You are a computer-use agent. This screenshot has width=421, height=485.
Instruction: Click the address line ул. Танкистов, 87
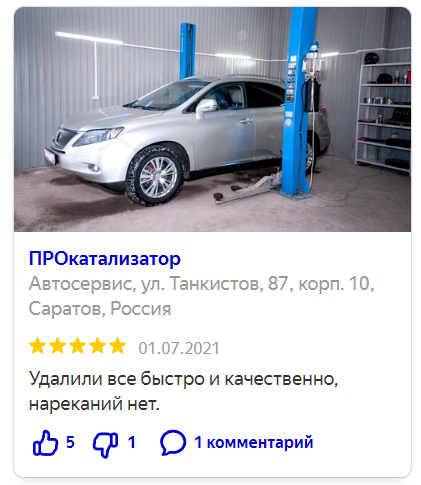[214, 284]
